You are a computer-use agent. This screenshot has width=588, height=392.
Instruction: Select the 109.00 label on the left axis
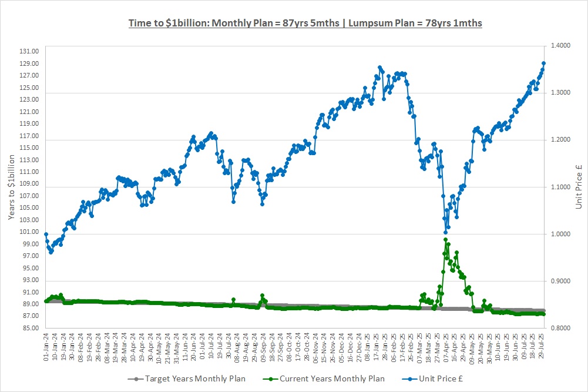pyautogui.click(x=29, y=184)
